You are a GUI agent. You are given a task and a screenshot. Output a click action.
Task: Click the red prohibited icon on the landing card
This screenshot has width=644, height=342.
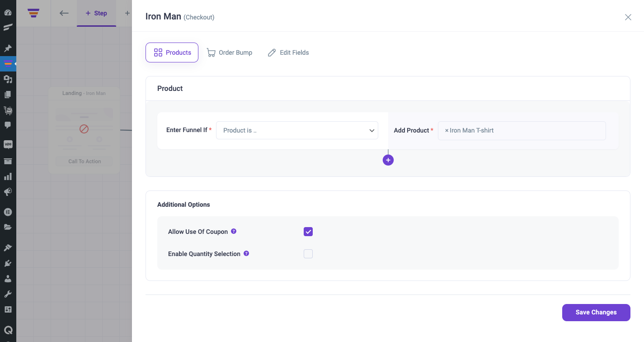click(x=84, y=129)
